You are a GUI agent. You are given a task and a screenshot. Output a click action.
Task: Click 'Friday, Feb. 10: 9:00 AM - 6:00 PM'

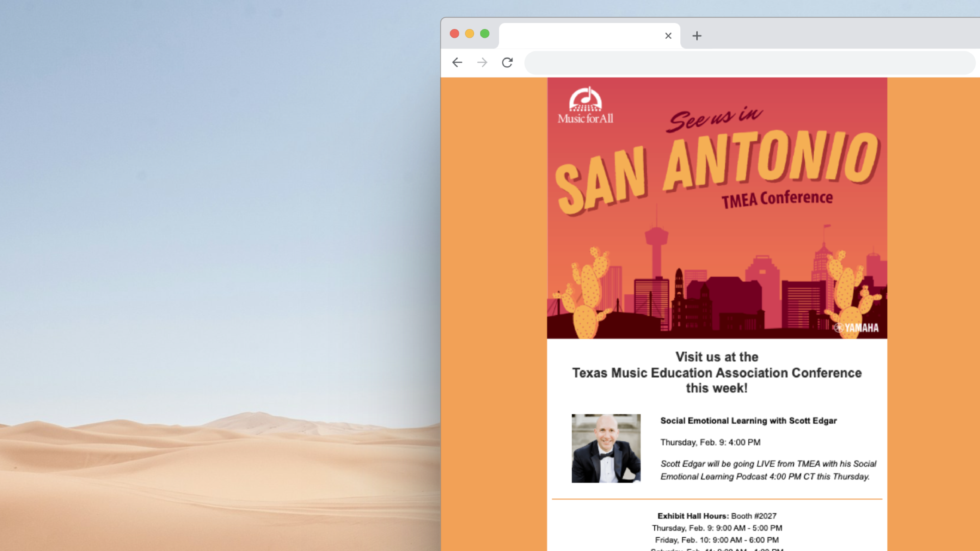coord(717,540)
